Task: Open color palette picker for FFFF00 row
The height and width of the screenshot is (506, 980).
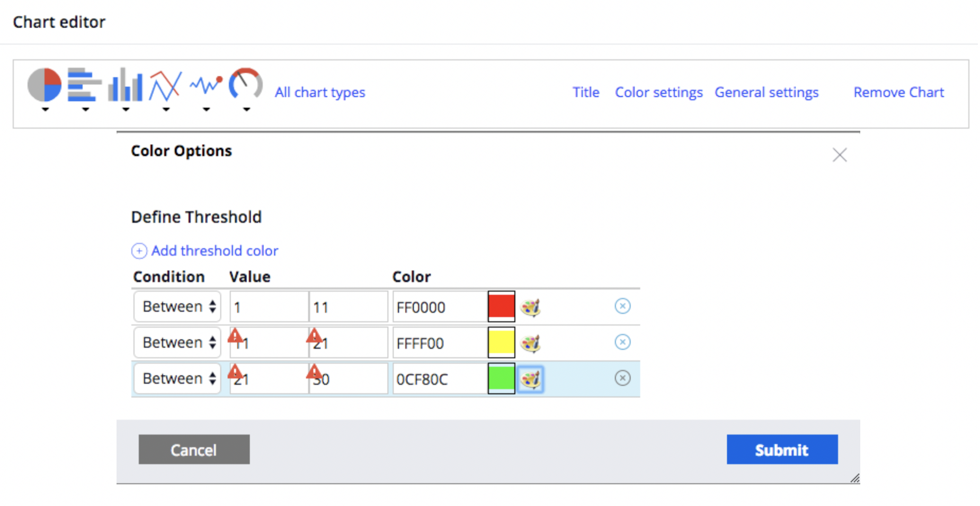Action: [x=530, y=343]
